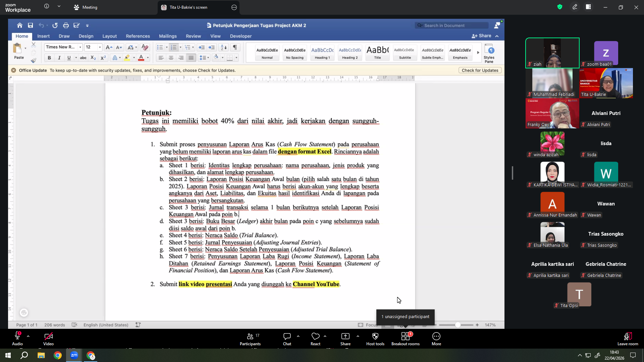Expand Zoom Audio options arrow
Viewport: 644px width, 362px height.
(x=28, y=336)
